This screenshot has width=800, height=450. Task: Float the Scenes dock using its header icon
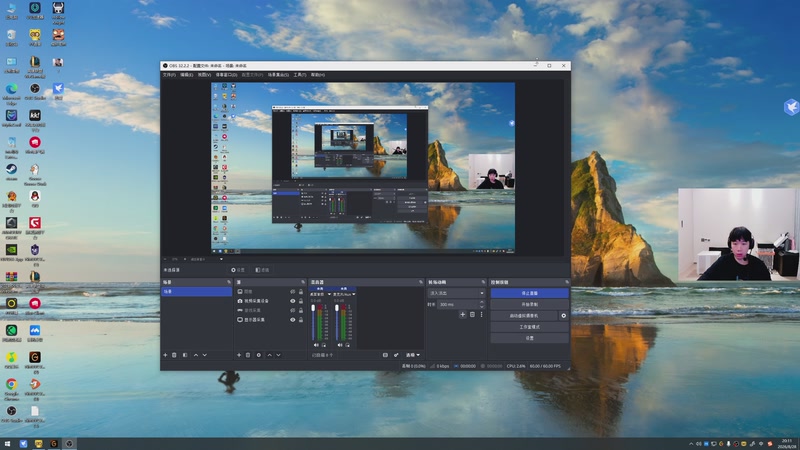(x=229, y=282)
